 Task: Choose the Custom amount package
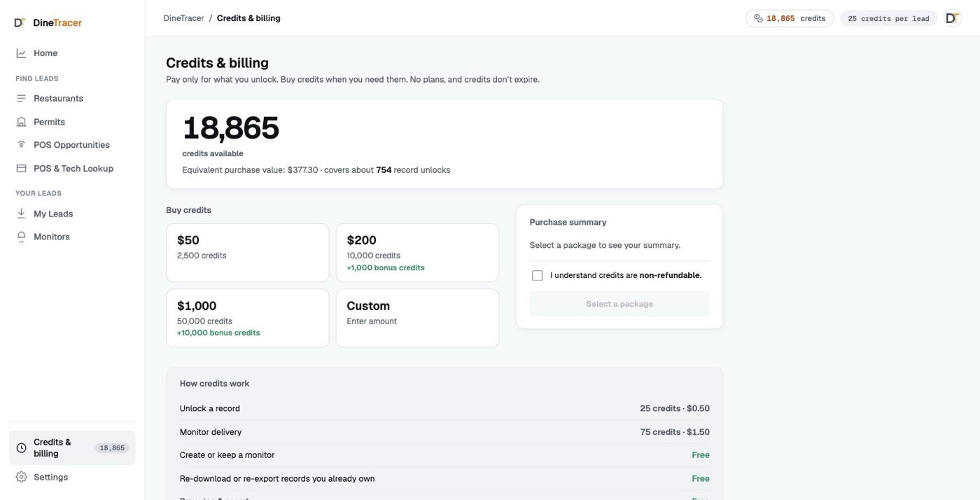point(417,318)
